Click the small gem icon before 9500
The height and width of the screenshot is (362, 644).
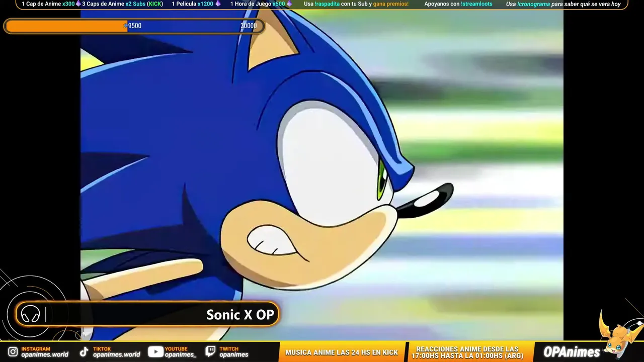click(125, 26)
